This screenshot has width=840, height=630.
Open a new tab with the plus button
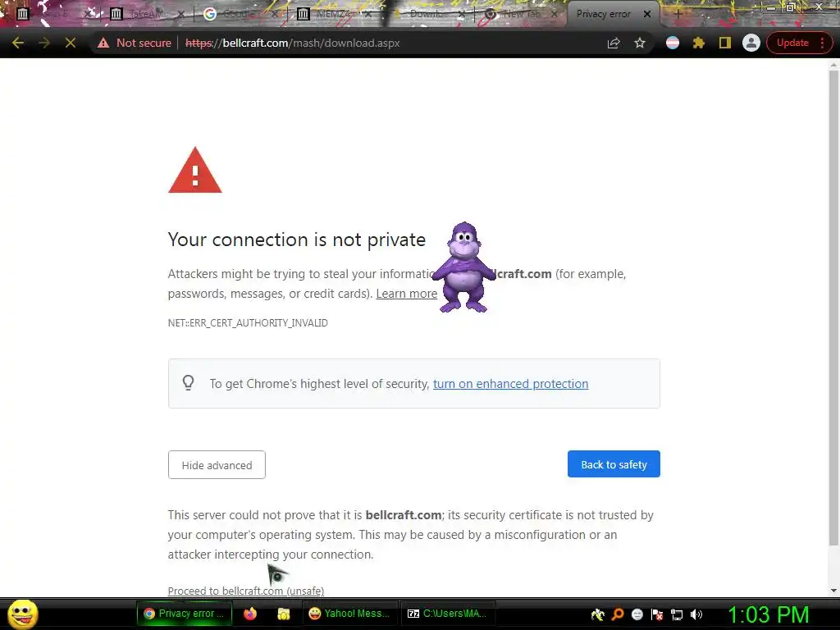click(678, 14)
